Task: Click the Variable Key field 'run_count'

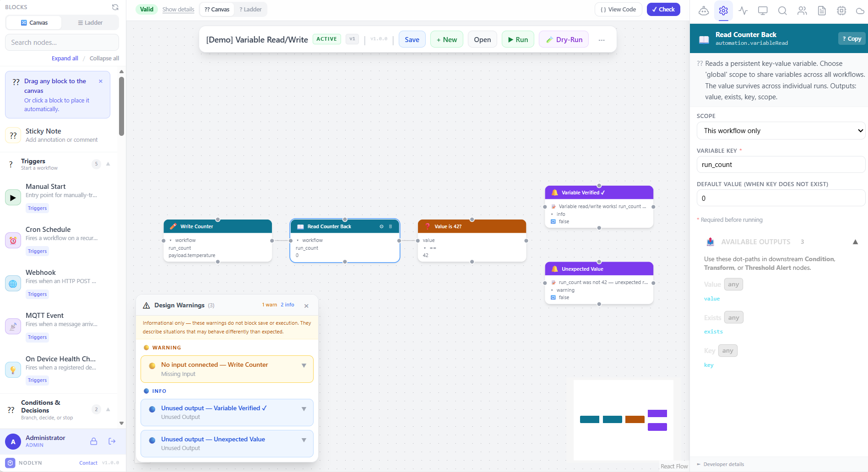Action: (781, 165)
